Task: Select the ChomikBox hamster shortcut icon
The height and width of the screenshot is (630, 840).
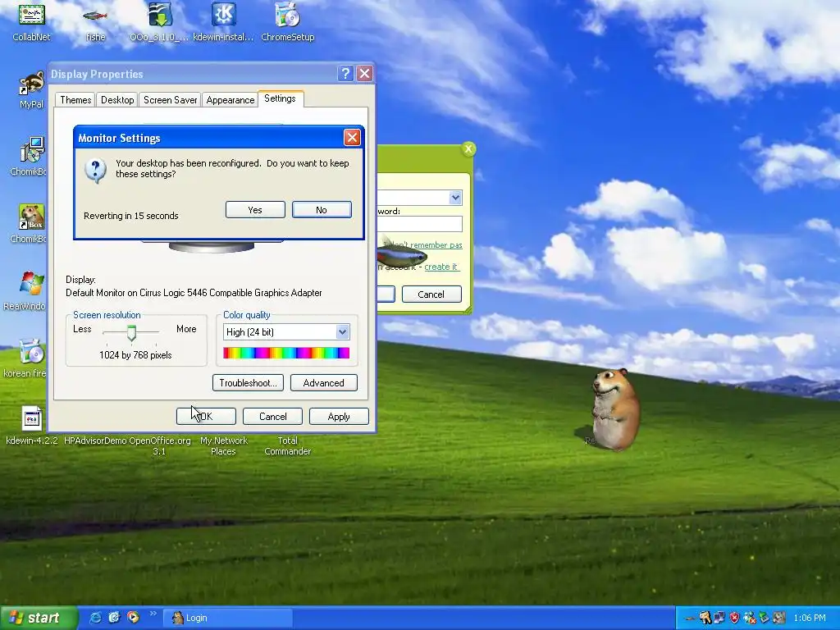Action: [x=32, y=217]
